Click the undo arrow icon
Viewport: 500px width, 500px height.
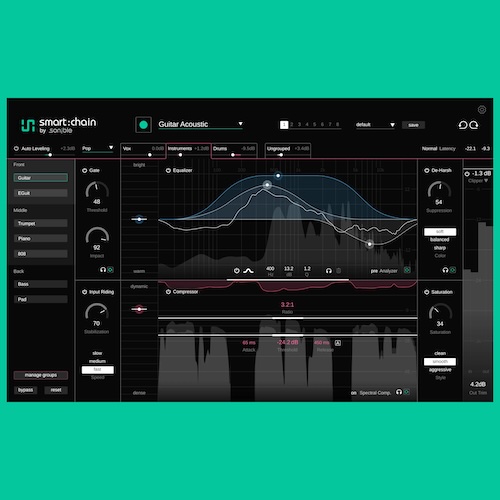point(463,125)
